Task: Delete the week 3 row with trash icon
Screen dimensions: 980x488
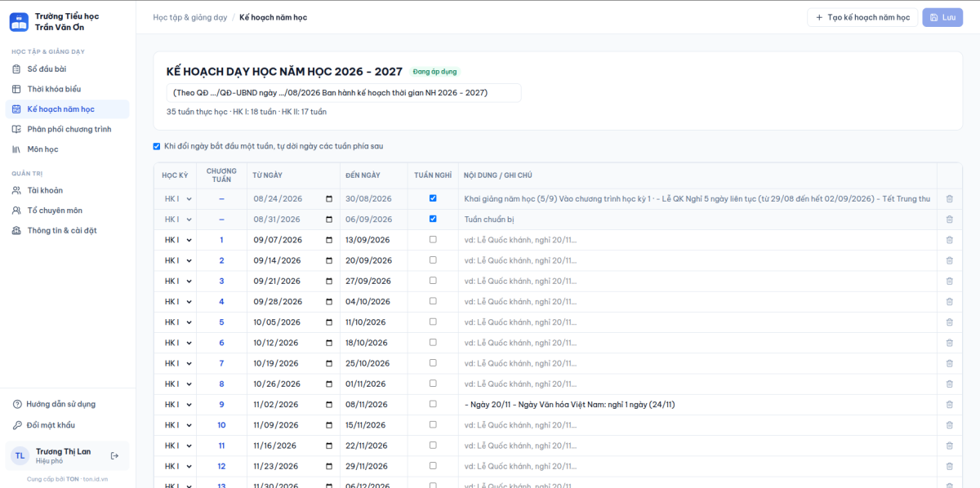Action: pyautogui.click(x=949, y=281)
